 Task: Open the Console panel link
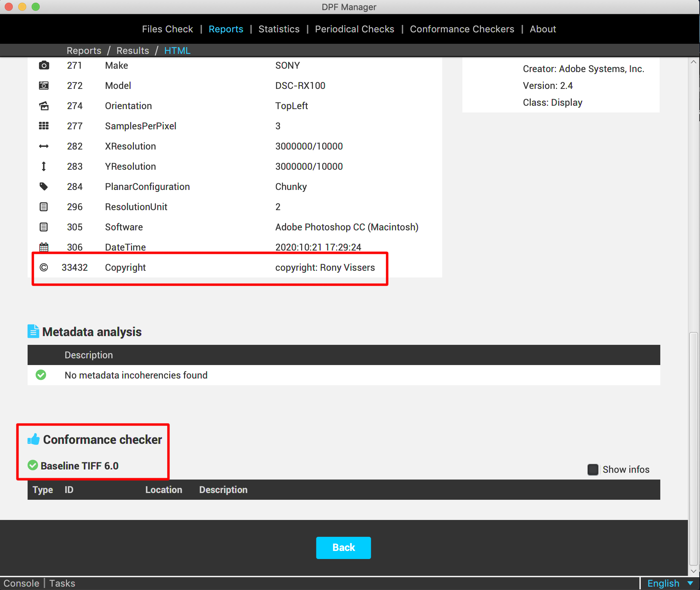tap(21, 583)
